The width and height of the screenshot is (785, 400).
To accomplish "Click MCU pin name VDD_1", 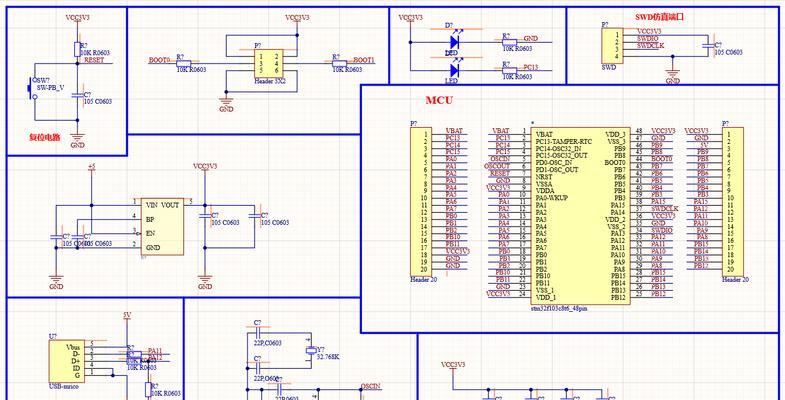I will click(546, 297).
